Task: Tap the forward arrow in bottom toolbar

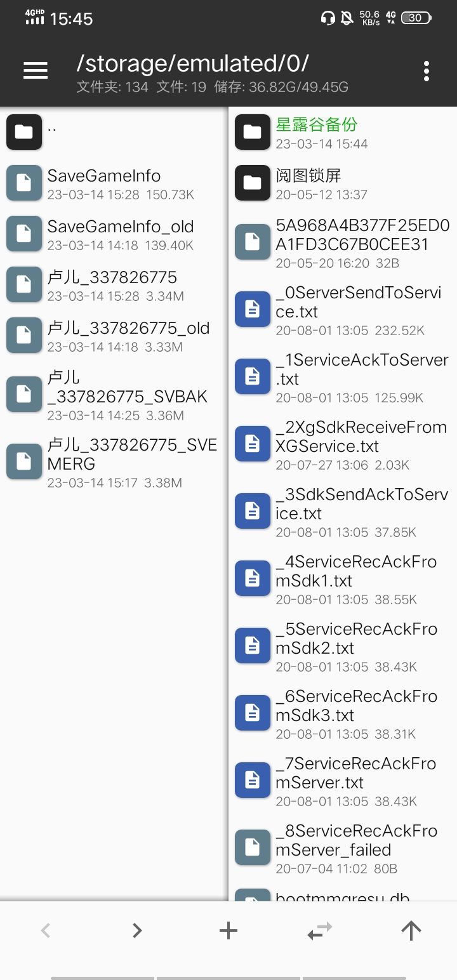Action: [137, 930]
